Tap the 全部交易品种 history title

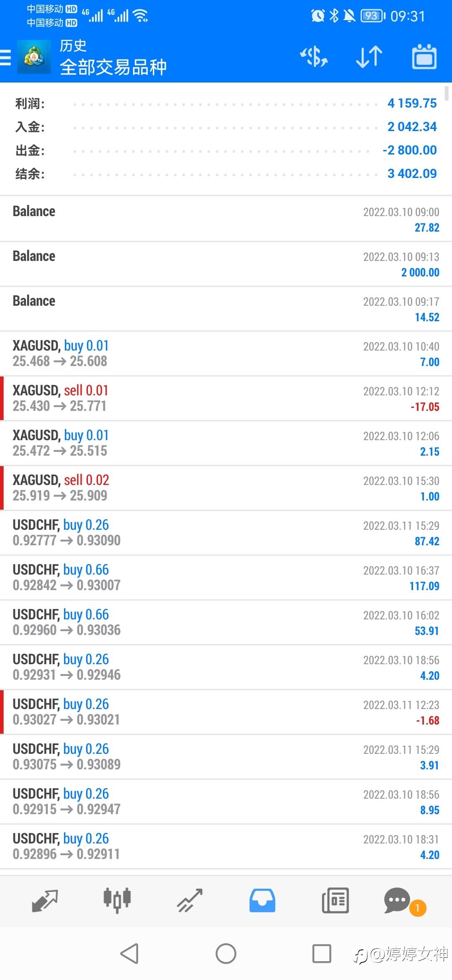click(x=113, y=67)
